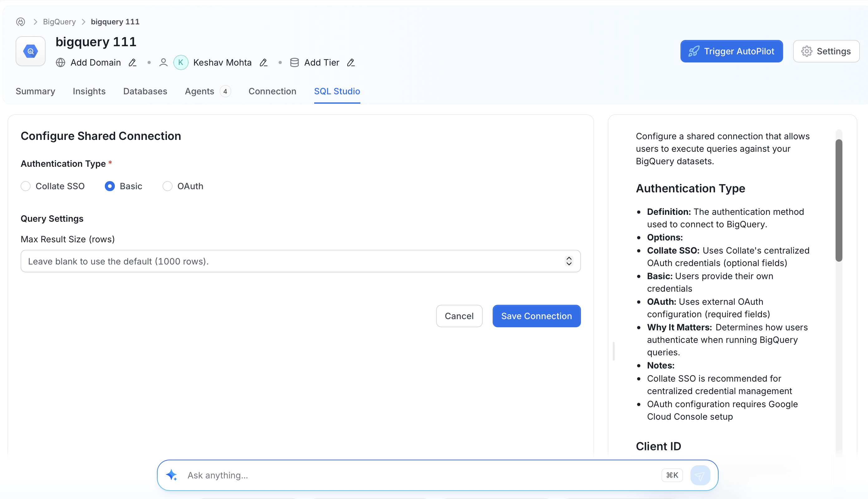Open the Agents tab
Screen dimensions: 868x499
coord(200,91)
